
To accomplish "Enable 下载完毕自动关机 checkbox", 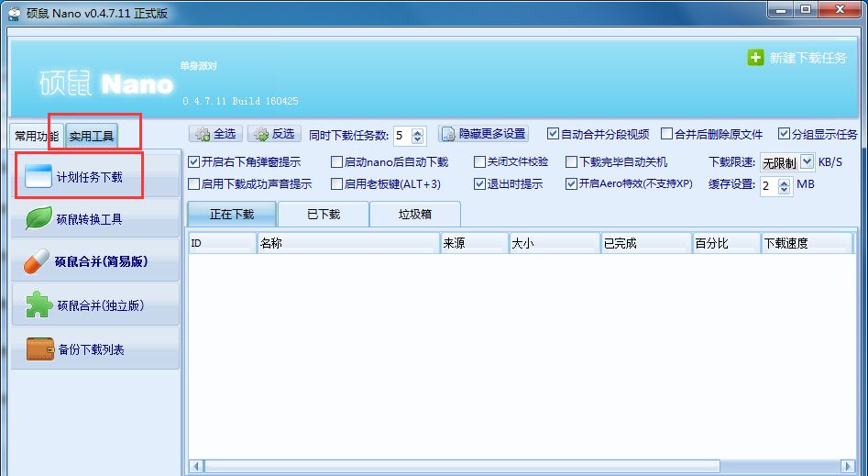I will [x=571, y=161].
